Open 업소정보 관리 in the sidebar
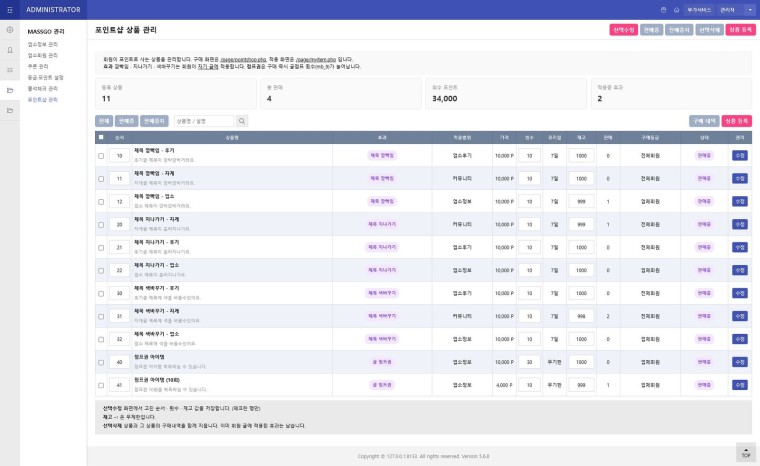The image size is (760, 466). pos(43,44)
